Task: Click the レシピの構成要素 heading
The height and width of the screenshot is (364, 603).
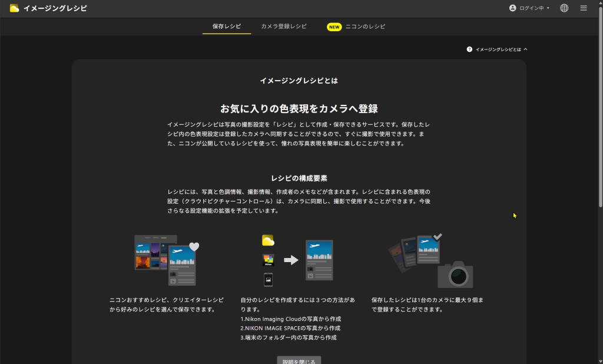Action: [299, 178]
